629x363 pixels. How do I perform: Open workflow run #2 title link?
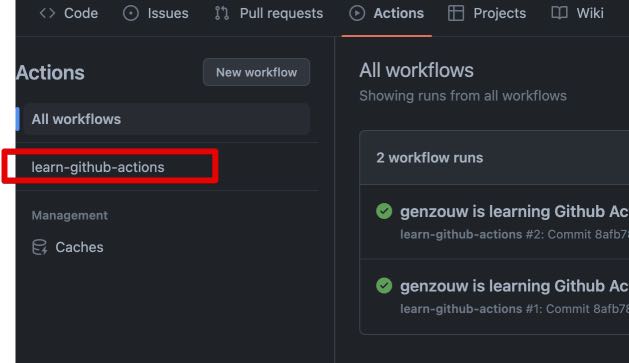click(x=514, y=211)
